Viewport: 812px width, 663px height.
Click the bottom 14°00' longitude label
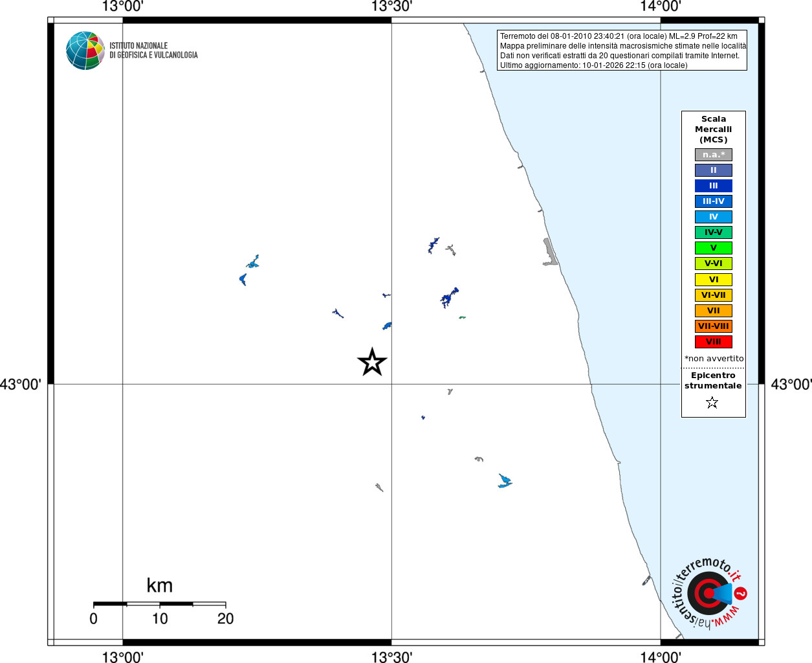pyautogui.click(x=661, y=657)
